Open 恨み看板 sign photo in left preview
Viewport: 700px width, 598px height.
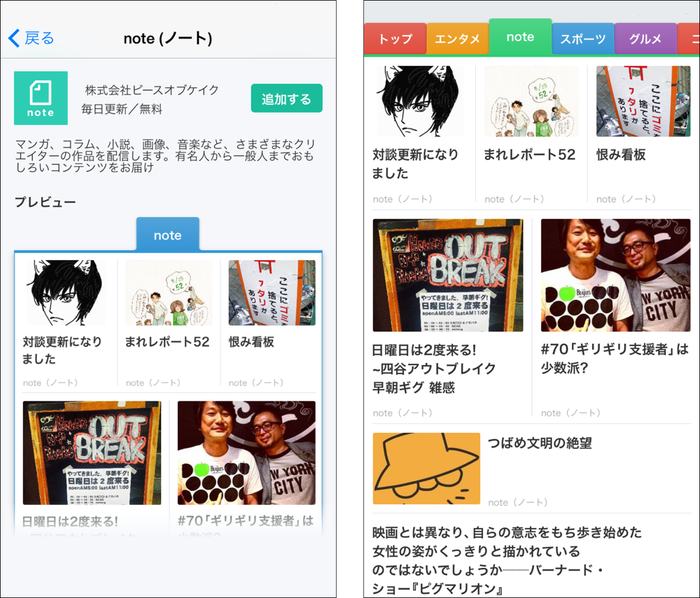[272, 292]
